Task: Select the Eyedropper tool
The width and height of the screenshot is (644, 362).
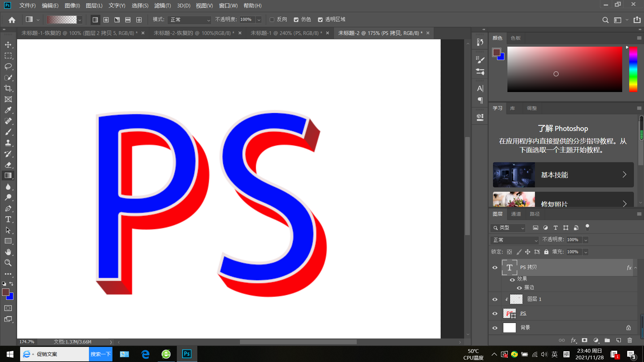Action: pyautogui.click(x=8, y=110)
